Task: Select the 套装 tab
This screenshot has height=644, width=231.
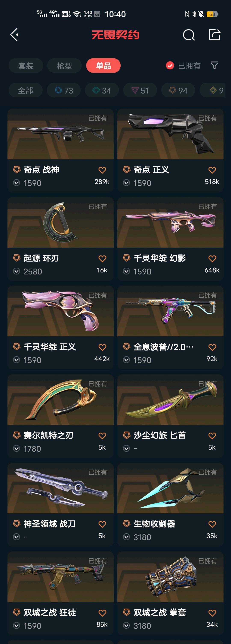Action: point(26,66)
